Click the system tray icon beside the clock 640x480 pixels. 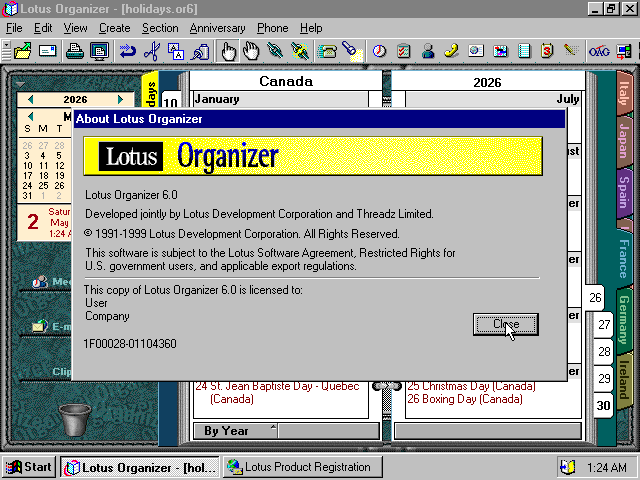point(568,467)
